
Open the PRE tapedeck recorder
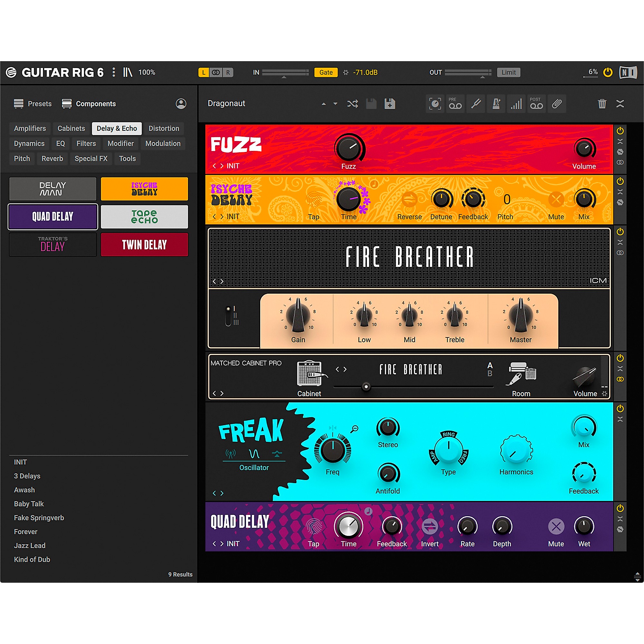tap(455, 104)
